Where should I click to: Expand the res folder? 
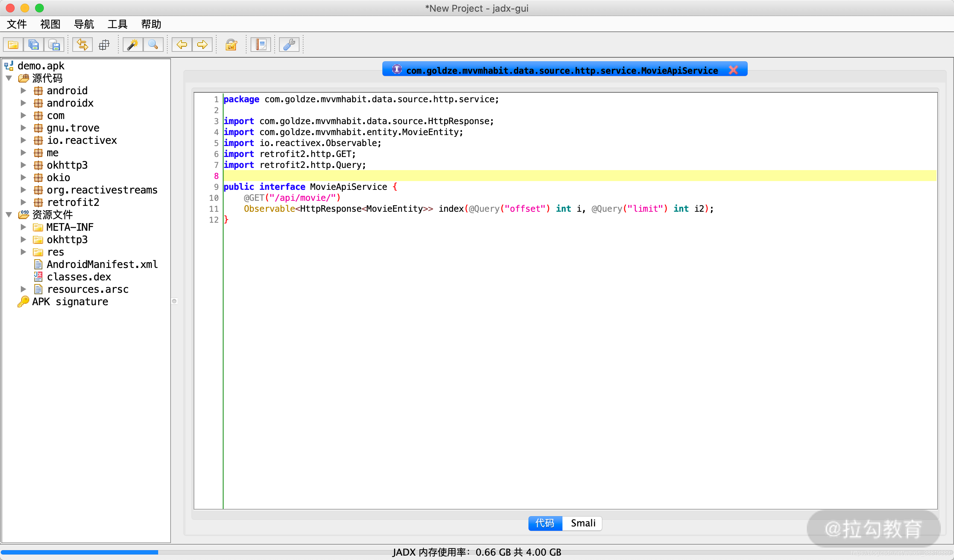pyautogui.click(x=23, y=252)
